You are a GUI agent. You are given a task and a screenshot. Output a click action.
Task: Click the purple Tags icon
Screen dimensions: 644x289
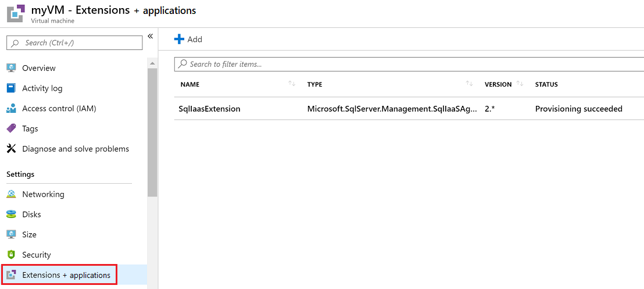coord(11,129)
